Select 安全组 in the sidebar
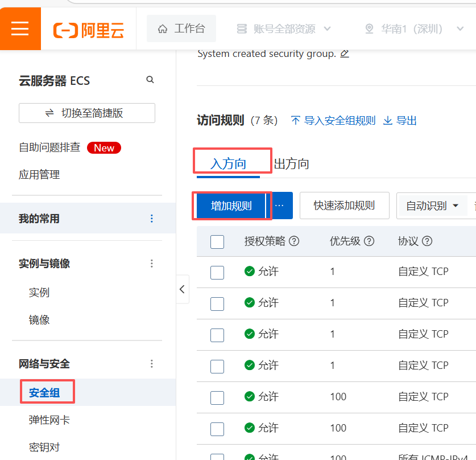476x460 pixels. tap(44, 392)
